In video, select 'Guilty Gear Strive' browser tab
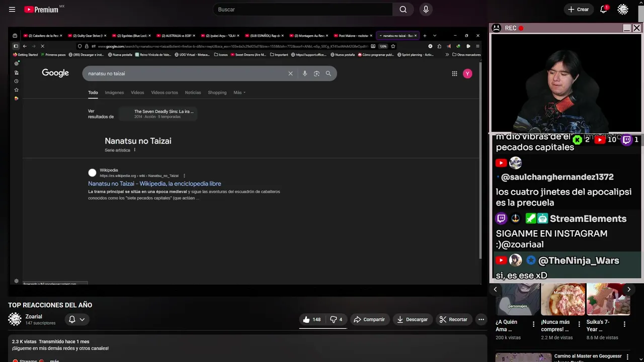The width and height of the screenshot is (644, 362). [87, 36]
